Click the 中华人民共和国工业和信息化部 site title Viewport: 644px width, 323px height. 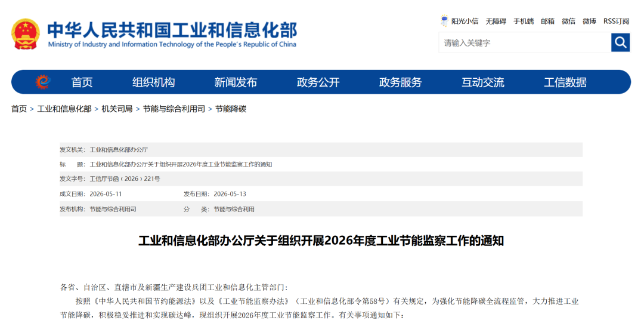172,30
